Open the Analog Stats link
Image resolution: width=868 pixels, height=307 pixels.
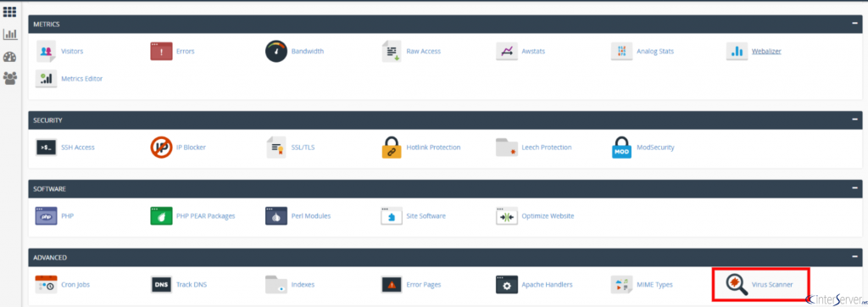coord(655,51)
